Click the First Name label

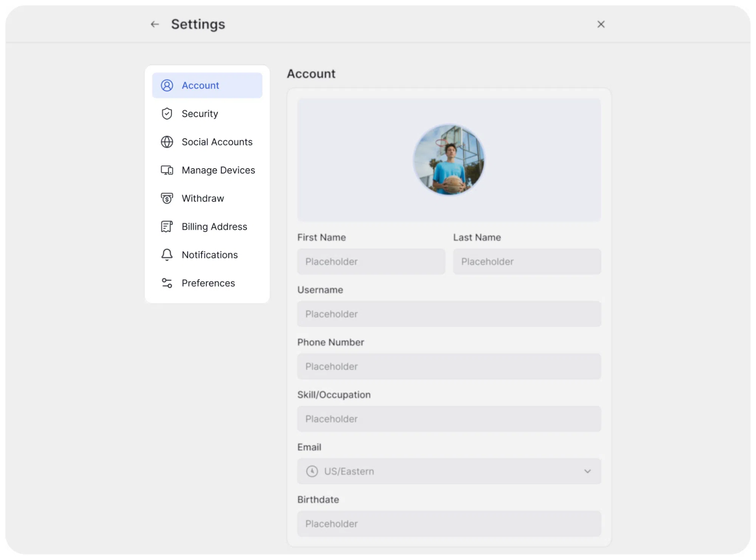point(321,238)
